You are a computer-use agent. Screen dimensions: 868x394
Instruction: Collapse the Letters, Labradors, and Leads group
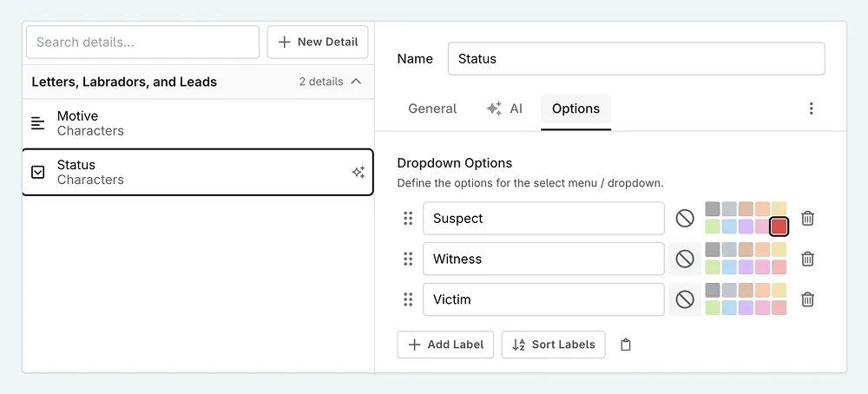(x=356, y=82)
